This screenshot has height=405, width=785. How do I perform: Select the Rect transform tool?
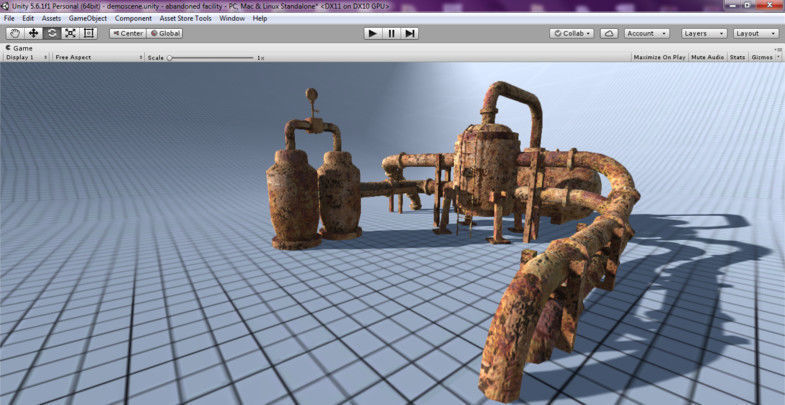click(89, 34)
